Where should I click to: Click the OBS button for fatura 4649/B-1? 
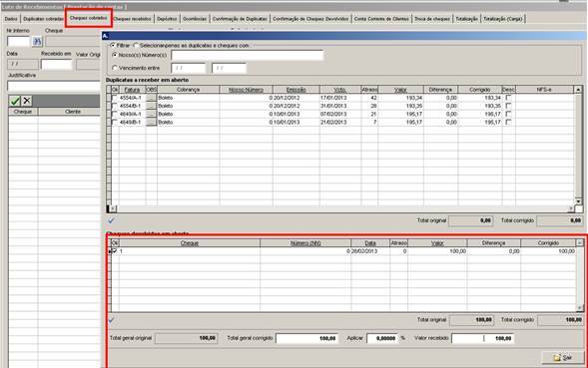click(151, 122)
